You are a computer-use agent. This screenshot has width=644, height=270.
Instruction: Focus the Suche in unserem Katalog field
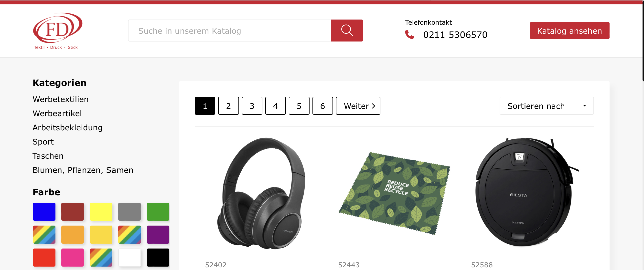(x=229, y=31)
